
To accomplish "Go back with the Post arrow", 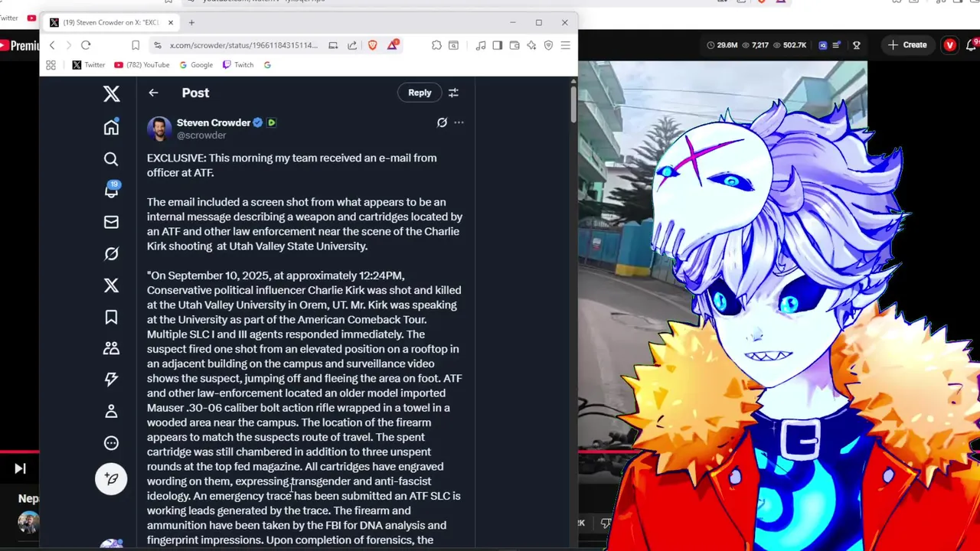I will pyautogui.click(x=153, y=93).
